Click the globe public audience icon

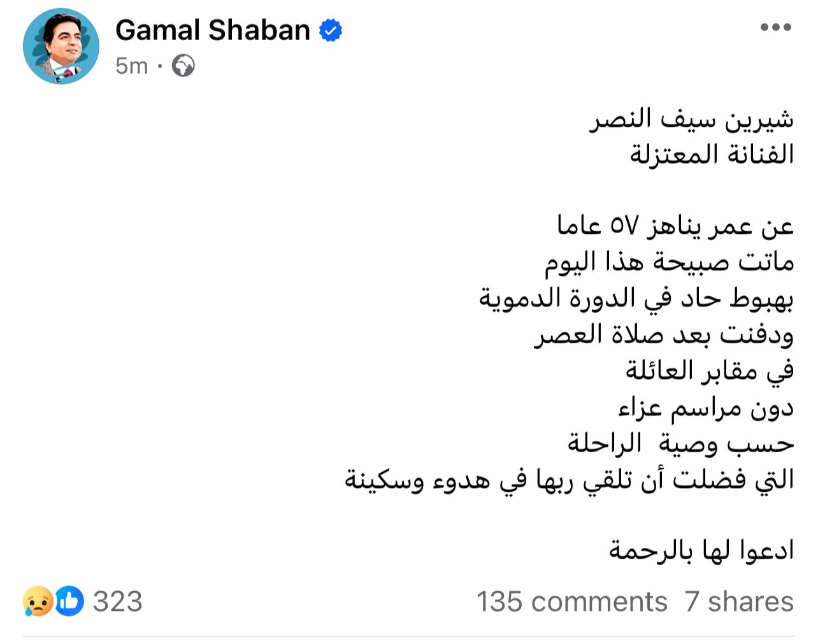(183, 66)
